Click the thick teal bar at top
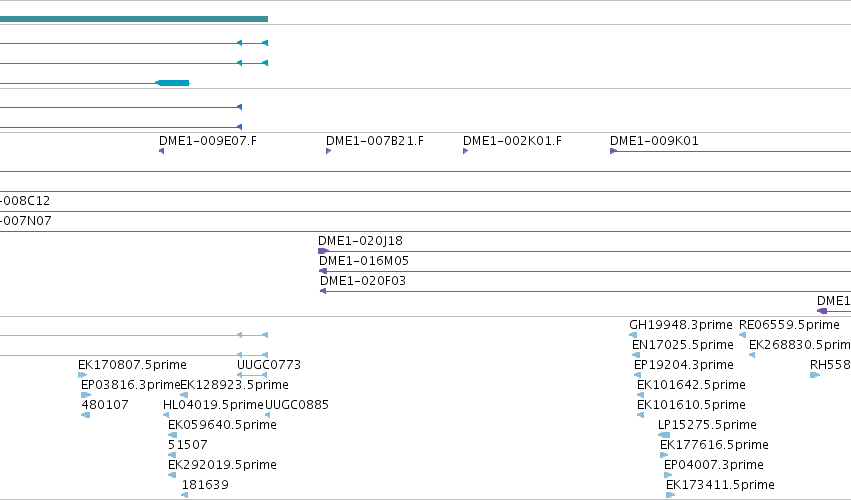The image size is (851, 500). (134, 19)
